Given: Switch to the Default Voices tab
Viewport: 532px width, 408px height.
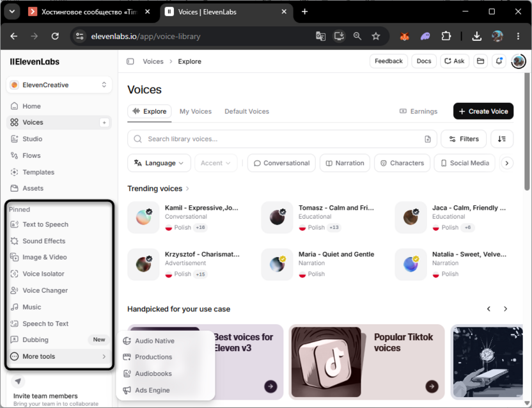Looking at the screenshot, I should click(247, 111).
